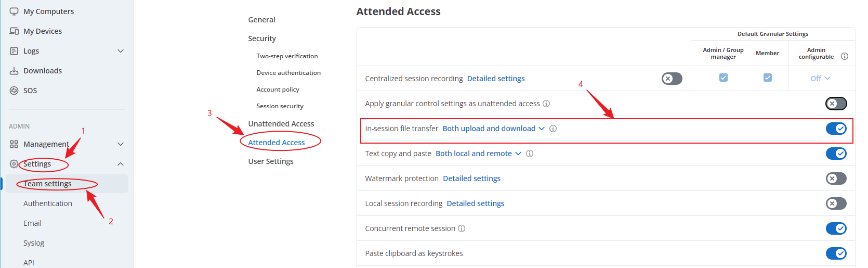
Task: Open Admin configurable 'Off' dropdown
Action: pyautogui.click(x=820, y=79)
